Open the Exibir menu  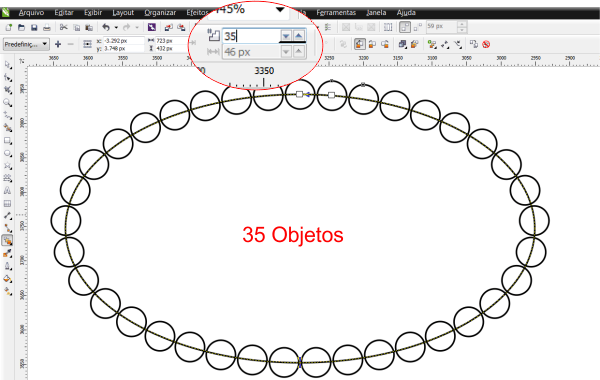click(x=93, y=13)
